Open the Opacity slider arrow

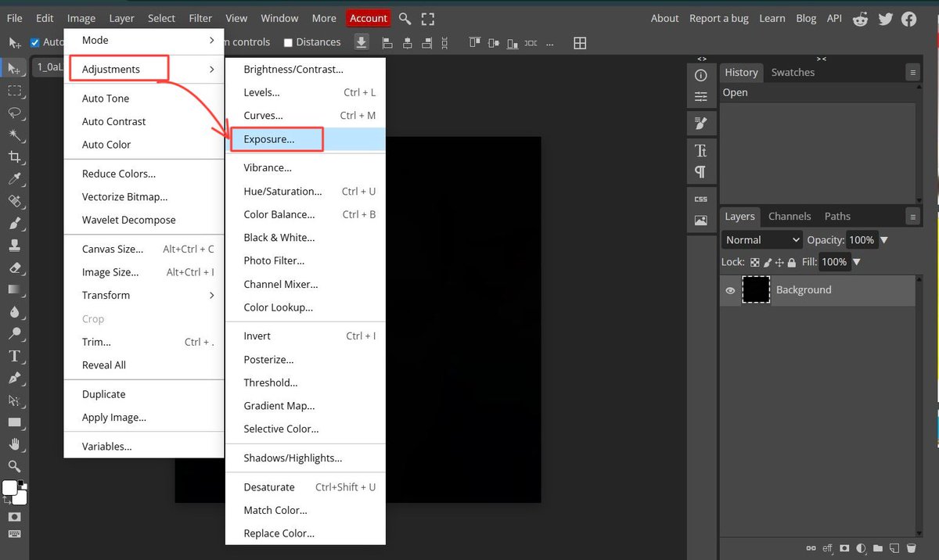point(885,240)
